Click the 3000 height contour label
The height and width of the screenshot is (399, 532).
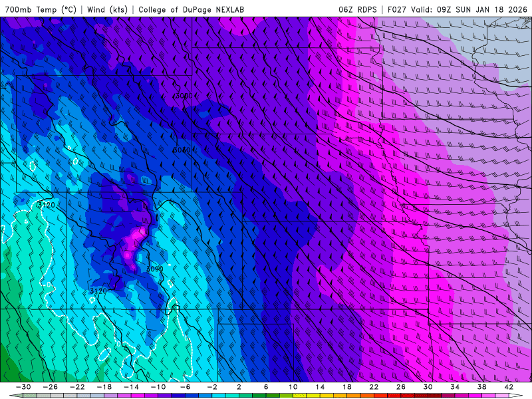click(184, 96)
